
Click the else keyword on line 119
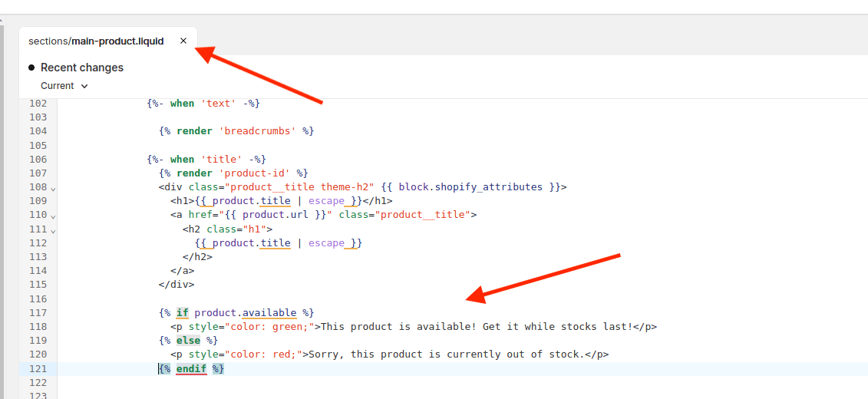point(188,341)
